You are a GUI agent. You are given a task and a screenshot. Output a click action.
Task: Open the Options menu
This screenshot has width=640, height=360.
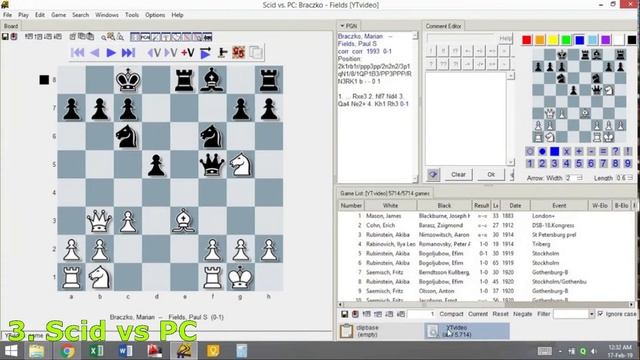155,15
